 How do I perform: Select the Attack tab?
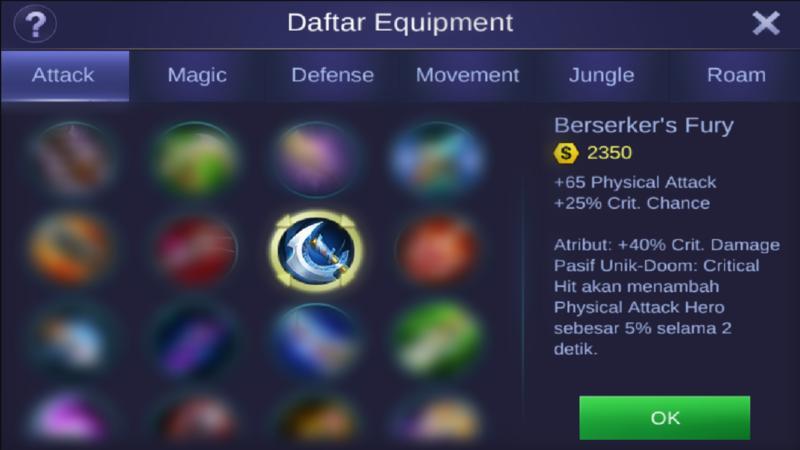pyautogui.click(x=65, y=76)
